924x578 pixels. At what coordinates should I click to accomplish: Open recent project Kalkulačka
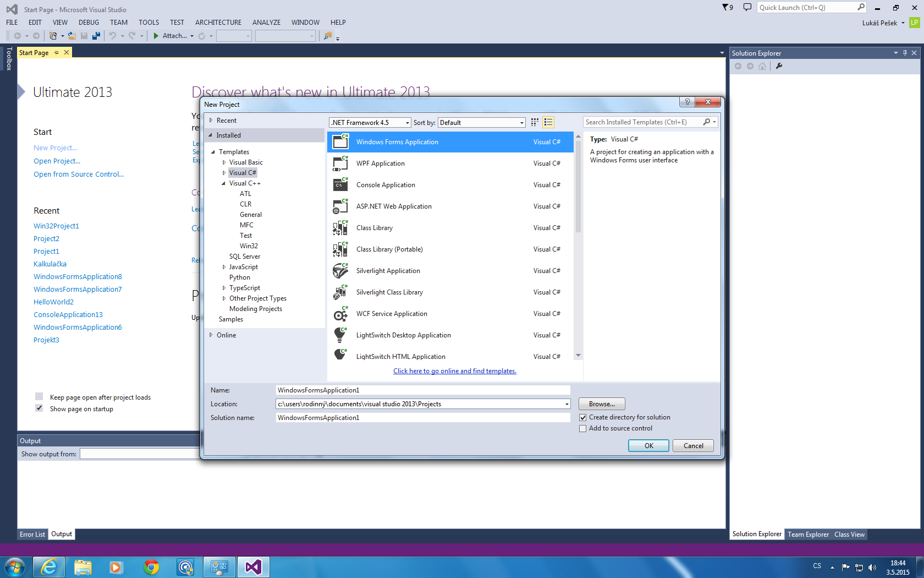tap(50, 264)
